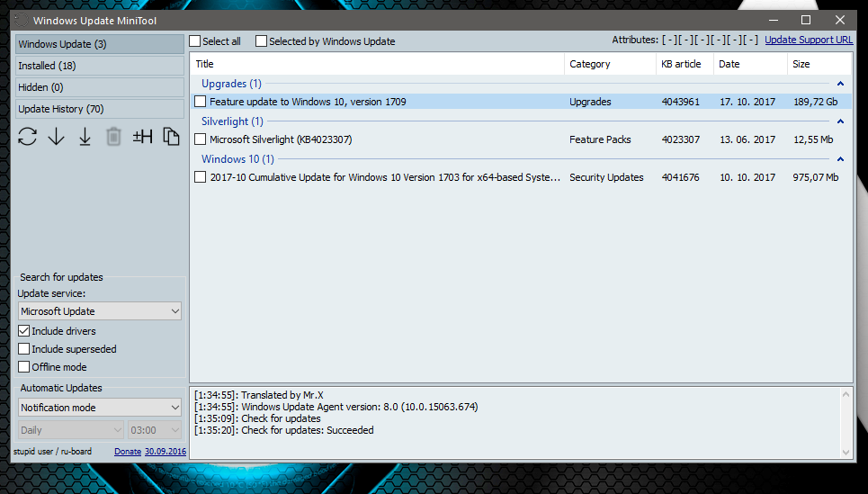
Task: Select the 2017-10 Cumulative Update title
Action: 385,177
